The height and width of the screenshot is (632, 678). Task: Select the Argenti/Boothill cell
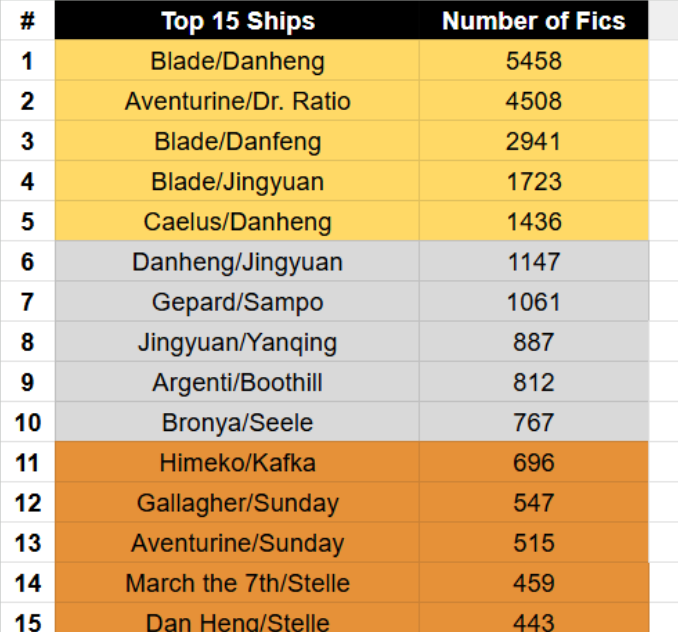point(237,382)
